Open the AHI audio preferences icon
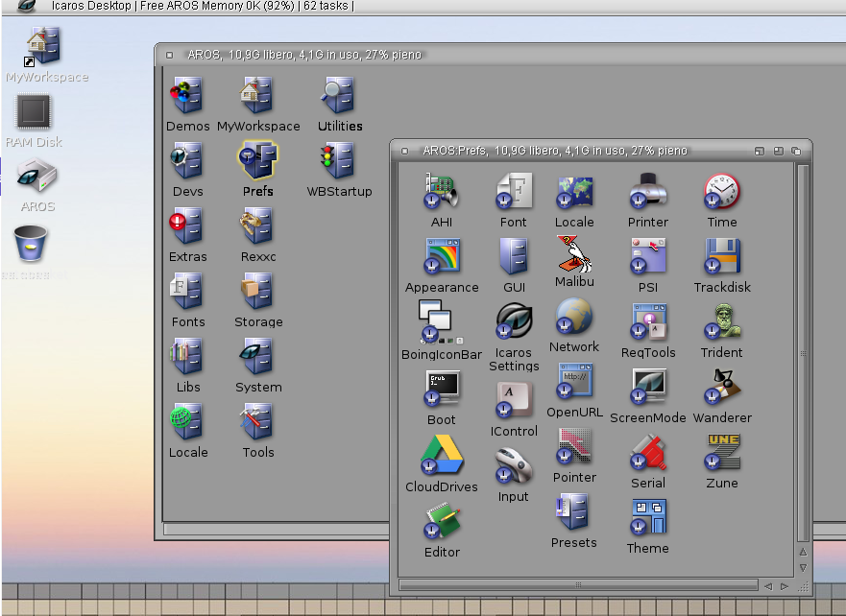Screen dimensions: 846x616 click(x=442, y=190)
